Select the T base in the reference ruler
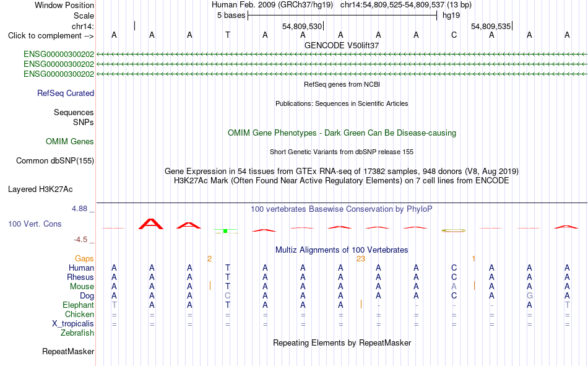 tap(228, 35)
